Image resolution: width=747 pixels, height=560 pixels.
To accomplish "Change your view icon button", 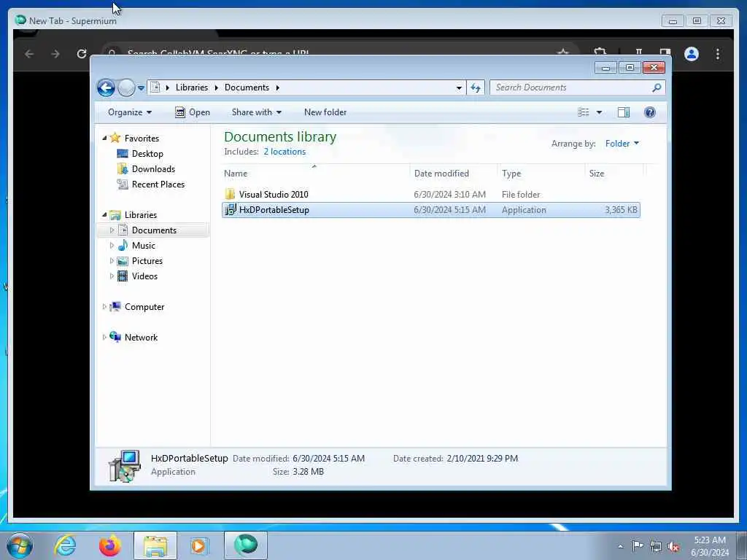I will (583, 112).
